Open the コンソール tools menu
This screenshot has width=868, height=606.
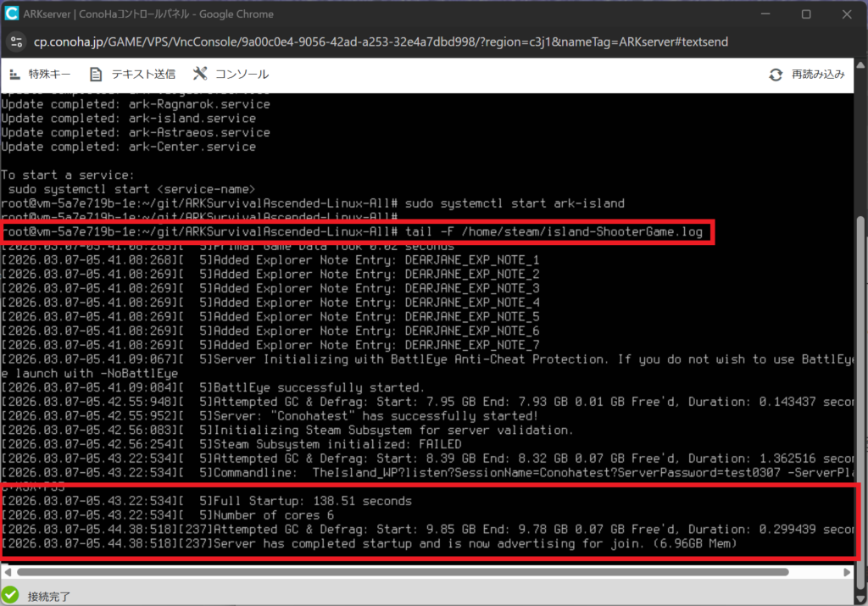click(x=200, y=74)
